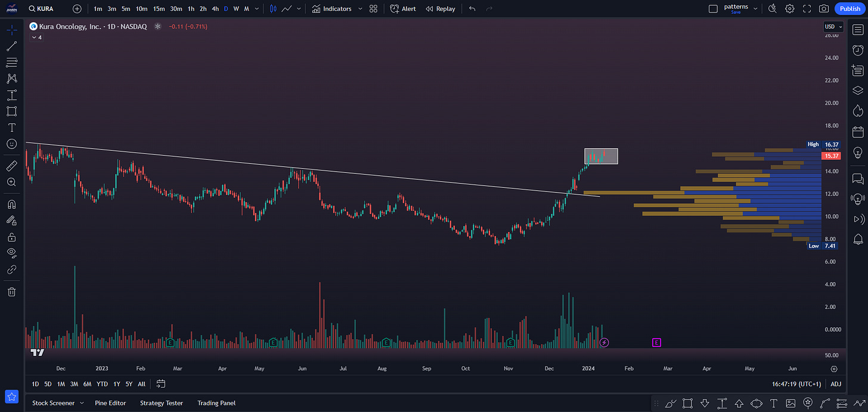The width and height of the screenshot is (868, 412).
Task: Open the Pine Editor tab
Action: [110, 403]
